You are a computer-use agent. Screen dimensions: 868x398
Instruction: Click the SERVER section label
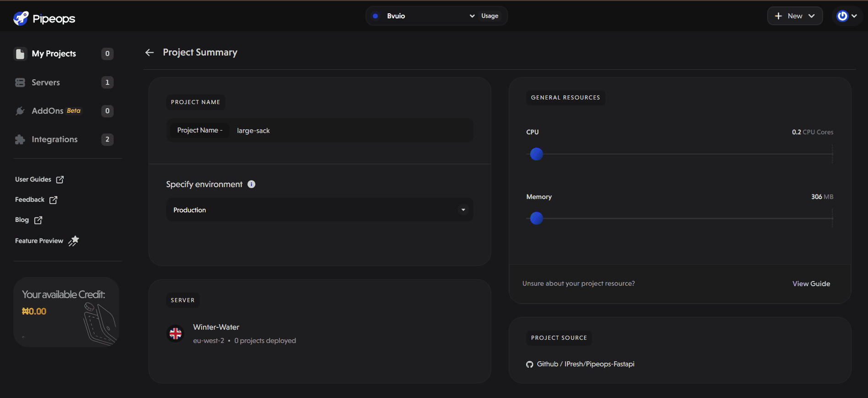pyautogui.click(x=183, y=300)
